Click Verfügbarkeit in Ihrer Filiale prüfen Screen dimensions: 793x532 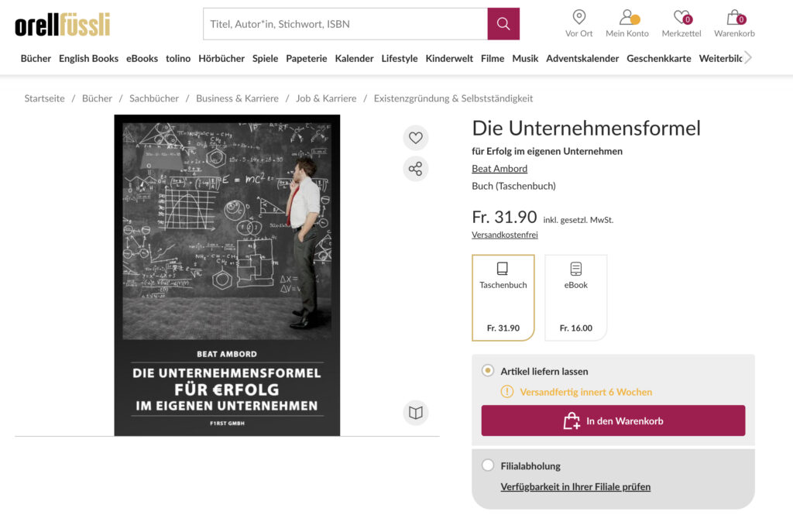575,487
